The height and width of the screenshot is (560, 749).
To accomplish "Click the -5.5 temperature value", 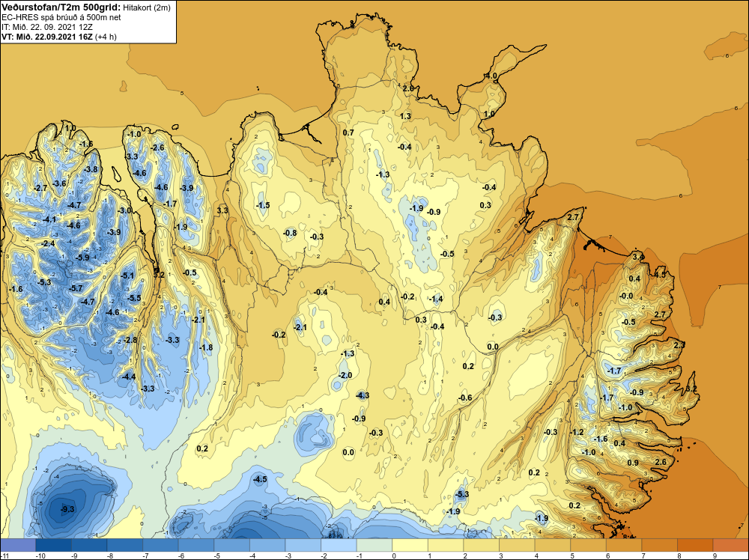I will 135,298.
